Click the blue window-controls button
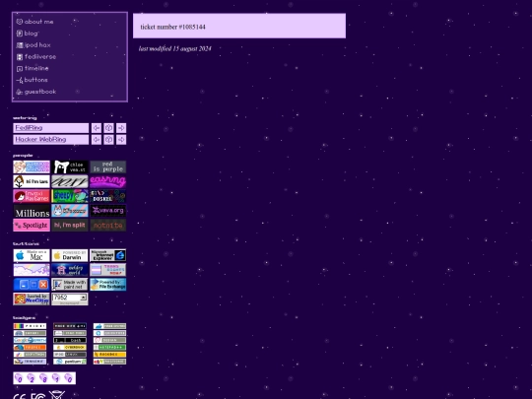532x399 pixels. [32, 285]
